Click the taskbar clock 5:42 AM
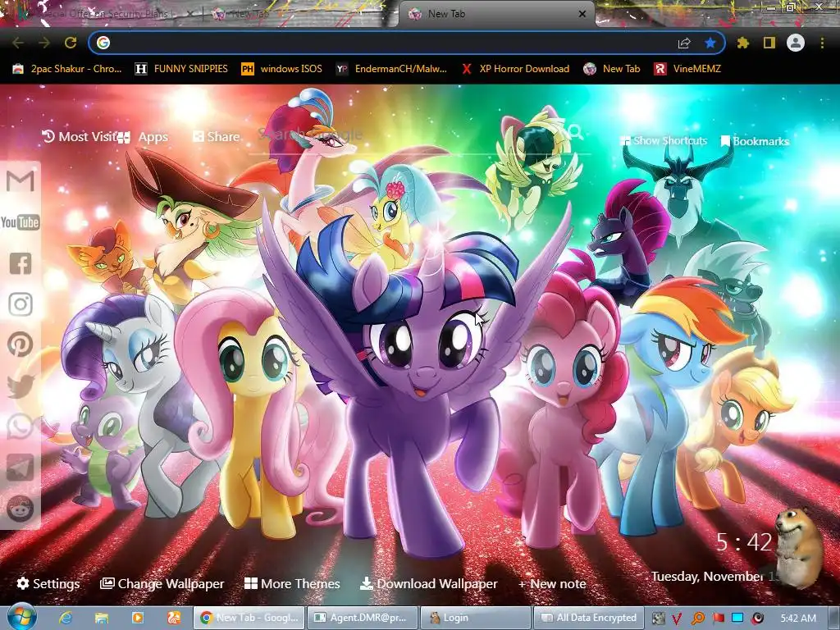840x630 pixels. pyautogui.click(x=798, y=619)
